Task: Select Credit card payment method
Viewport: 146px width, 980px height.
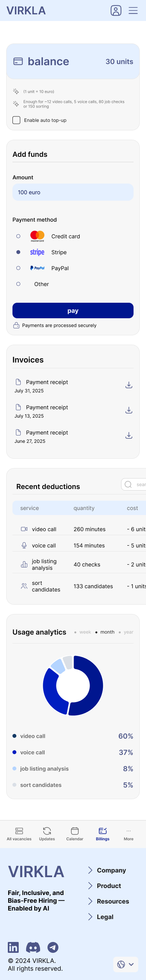Action: tap(18, 236)
